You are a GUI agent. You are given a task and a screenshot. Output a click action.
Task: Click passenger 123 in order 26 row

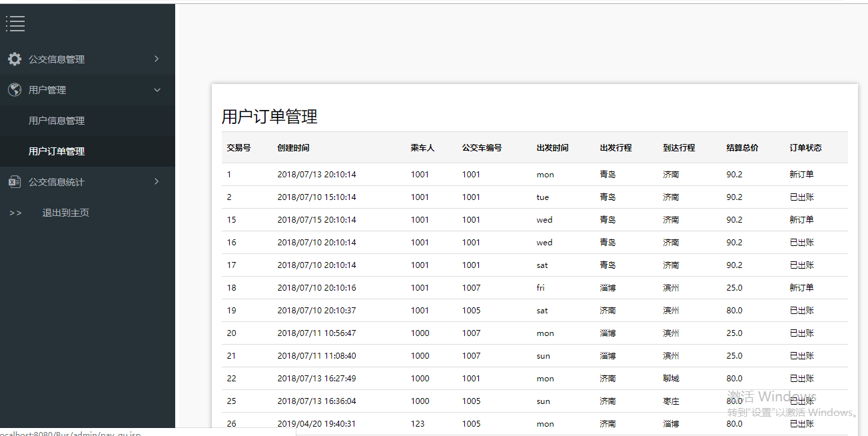pos(417,424)
